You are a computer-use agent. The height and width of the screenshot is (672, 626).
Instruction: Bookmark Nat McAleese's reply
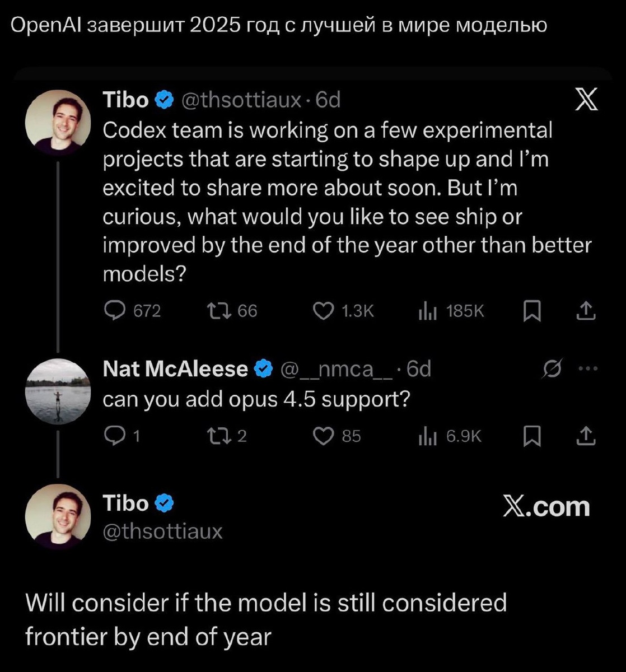pyautogui.click(x=532, y=436)
